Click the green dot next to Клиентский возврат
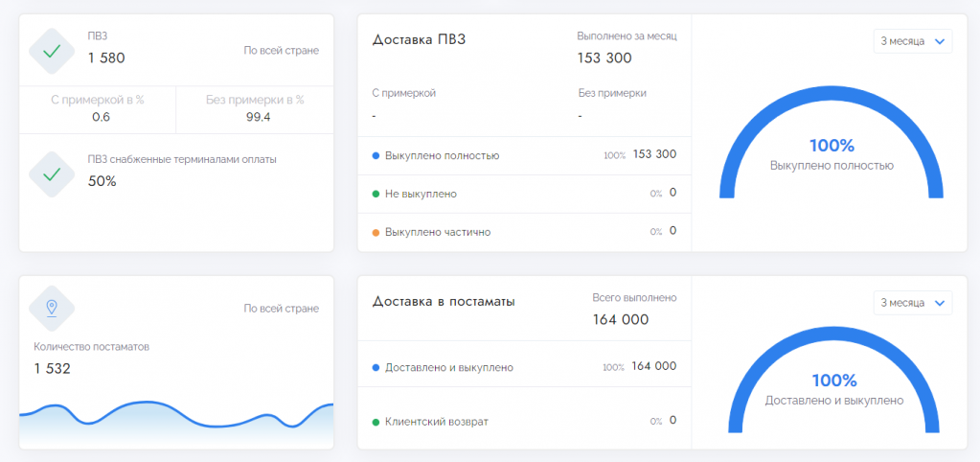The width and height of the screenshot is (980, 462). (x=376, y=421)
